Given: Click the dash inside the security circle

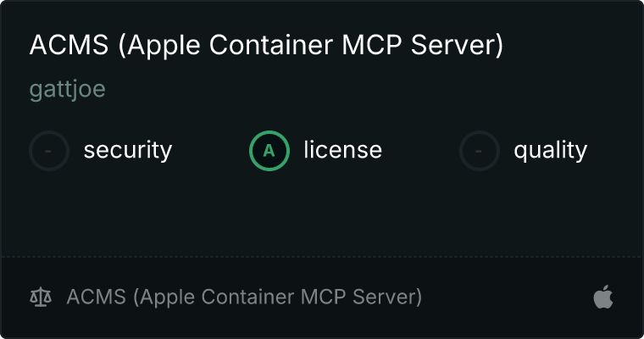Looking at the screenshot, I should click(x=48, y=151).
